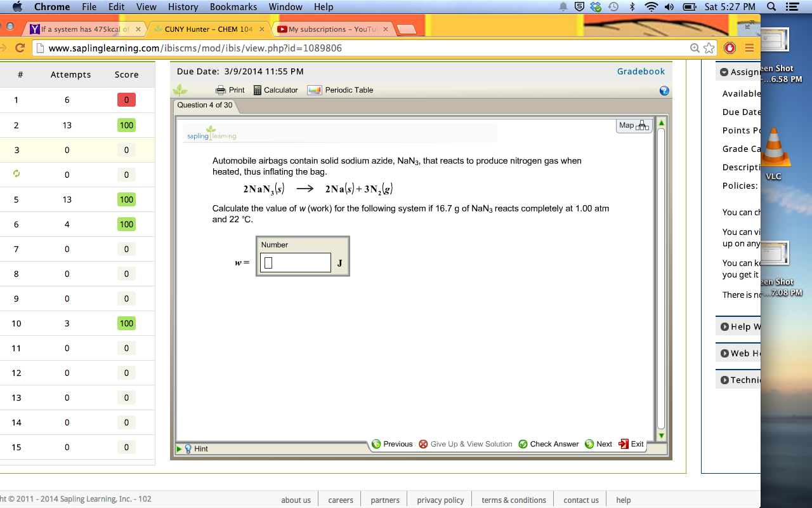Open the Window menu

(x=285, y=7)
